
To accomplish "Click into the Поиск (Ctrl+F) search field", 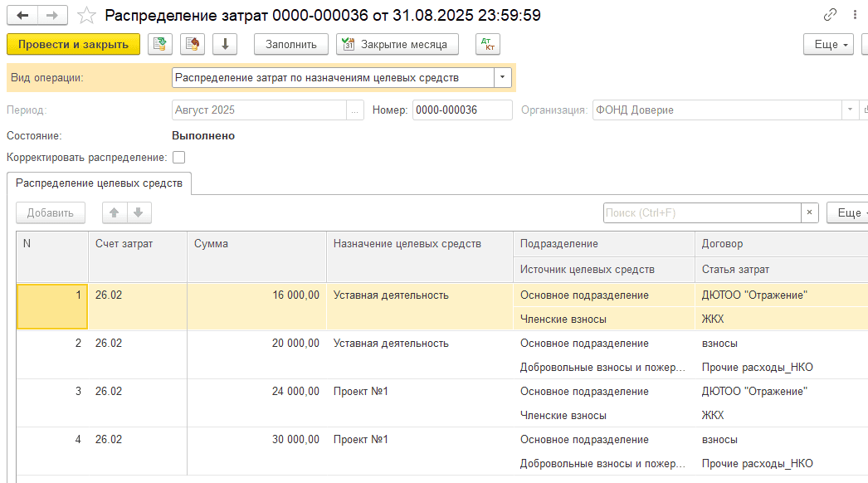I will [x=701, y=212].
